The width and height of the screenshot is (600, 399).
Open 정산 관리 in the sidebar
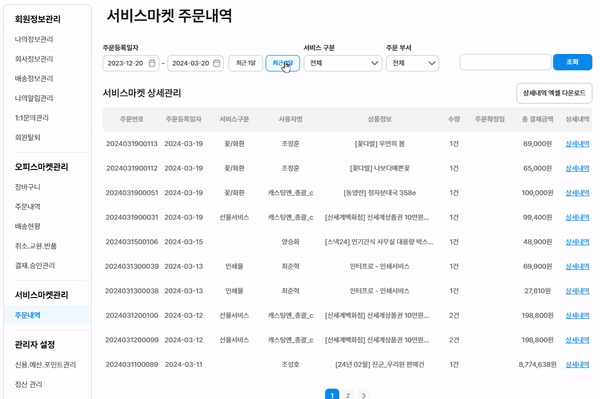tap(28, 384)
